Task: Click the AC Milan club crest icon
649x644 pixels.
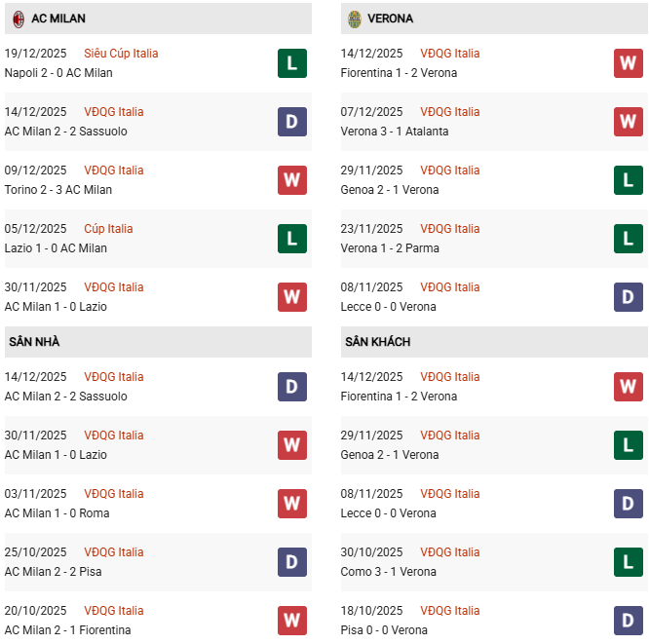Action: (x=18, y=19)
